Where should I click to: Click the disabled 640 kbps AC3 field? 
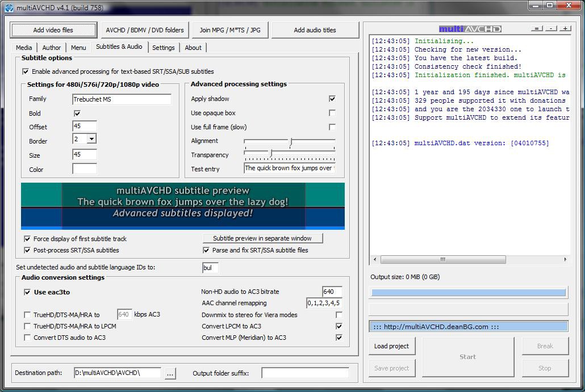(x=124, y=314)
